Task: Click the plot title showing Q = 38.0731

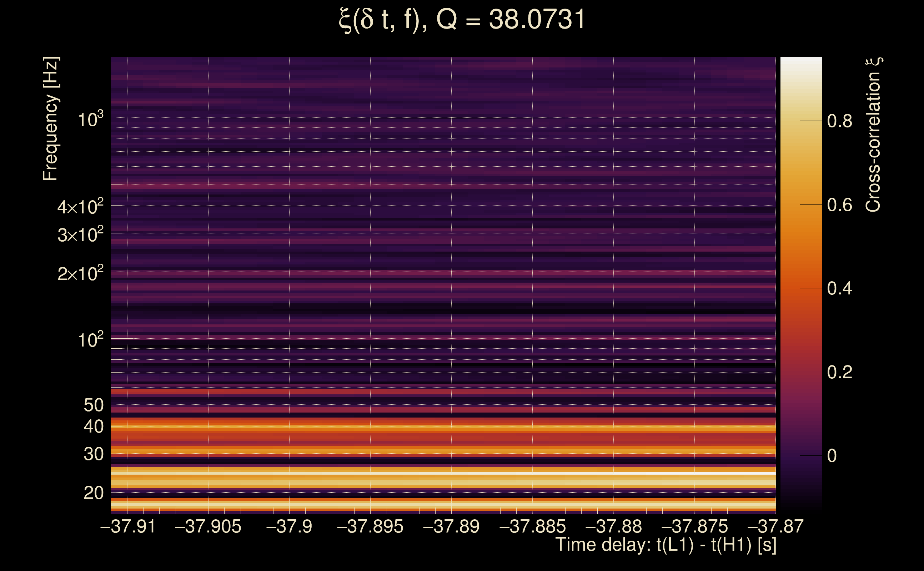Action: tap(462, 20)
